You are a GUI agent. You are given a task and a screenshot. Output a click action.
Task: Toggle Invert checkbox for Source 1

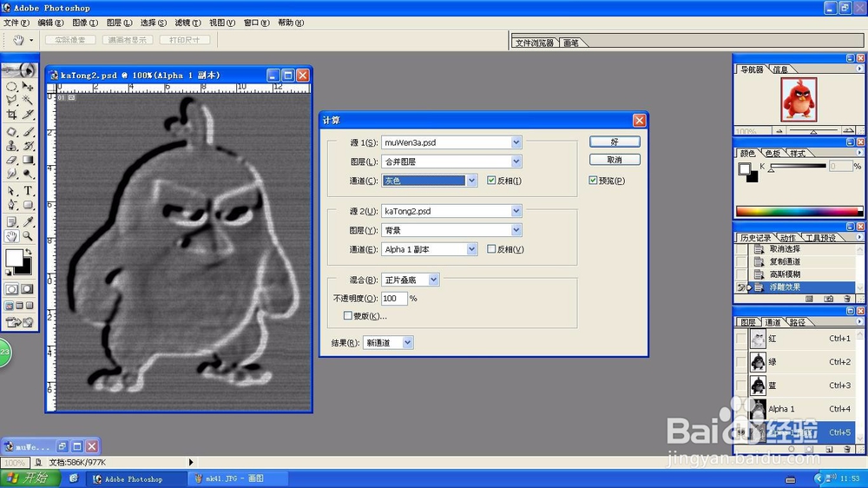491,180
